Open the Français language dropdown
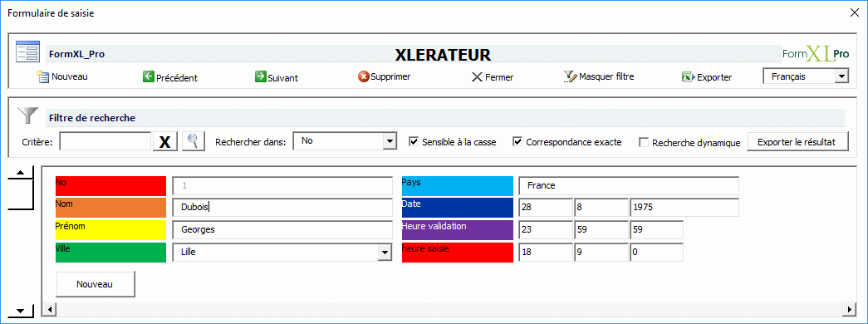 (841, 76)
